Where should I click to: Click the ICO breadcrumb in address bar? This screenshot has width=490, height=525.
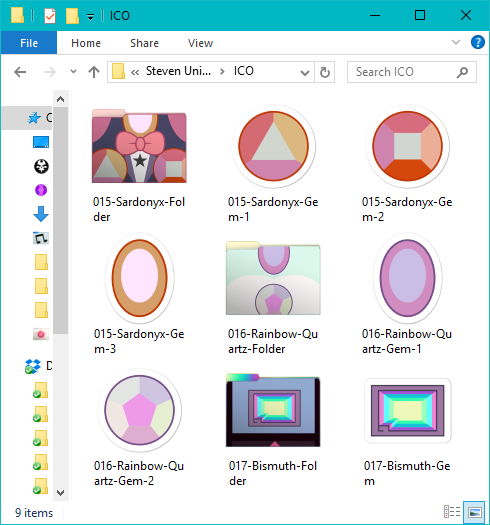coord(243,71)
